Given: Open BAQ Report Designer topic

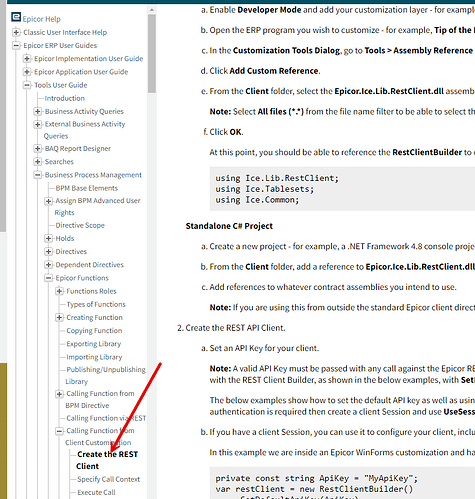Looking at the screenshot, I should [78, 148].
